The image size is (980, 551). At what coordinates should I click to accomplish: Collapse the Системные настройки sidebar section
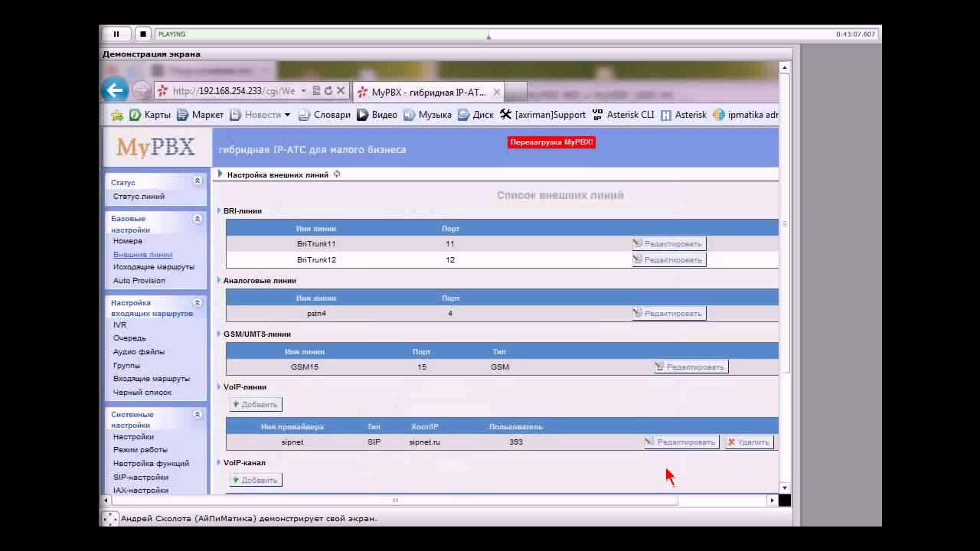(197, 415)
